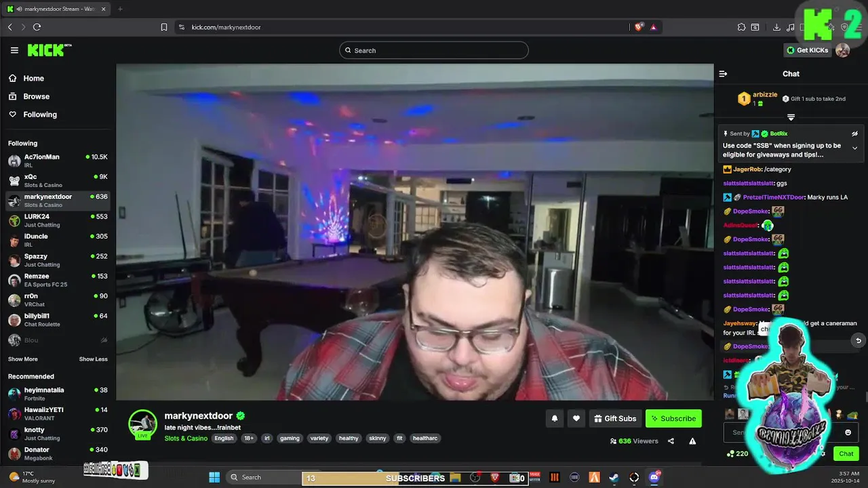Open LURK24 channel
Image resolution: width=868 pixels, height=488 pixels.
pos(58,220)
